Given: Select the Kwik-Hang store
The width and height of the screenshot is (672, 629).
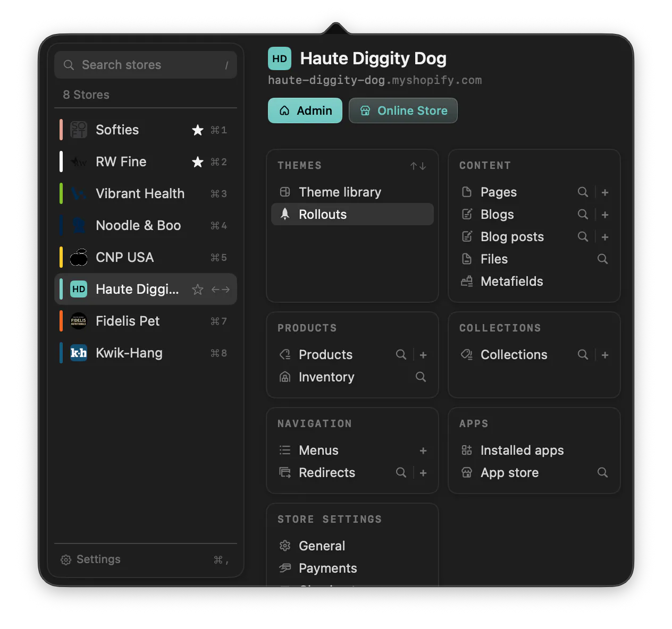Looking at the screenshot, I should 146,353.
